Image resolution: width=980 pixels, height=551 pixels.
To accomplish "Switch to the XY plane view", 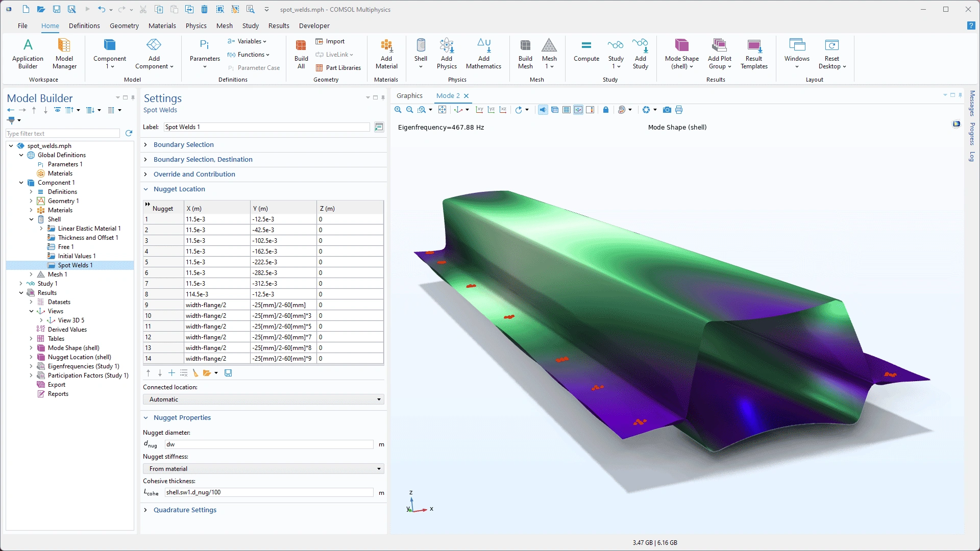I will coord(479,110).
